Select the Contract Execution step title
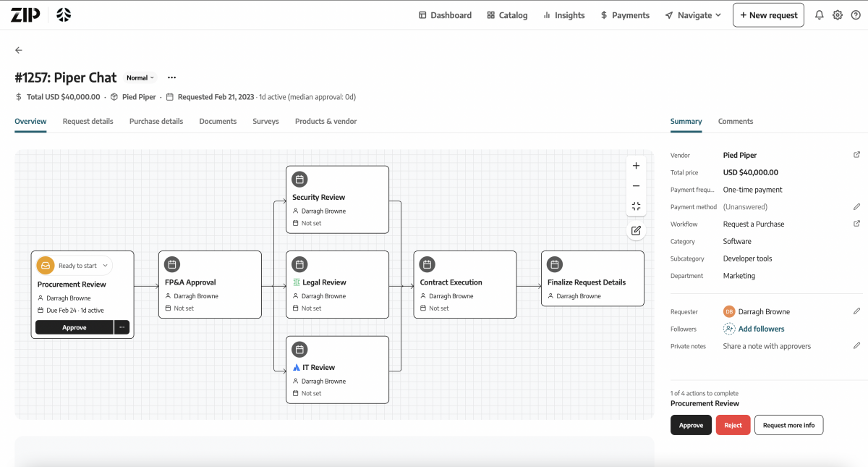Viewport: 868px width, 467px height. coord(451,282)
